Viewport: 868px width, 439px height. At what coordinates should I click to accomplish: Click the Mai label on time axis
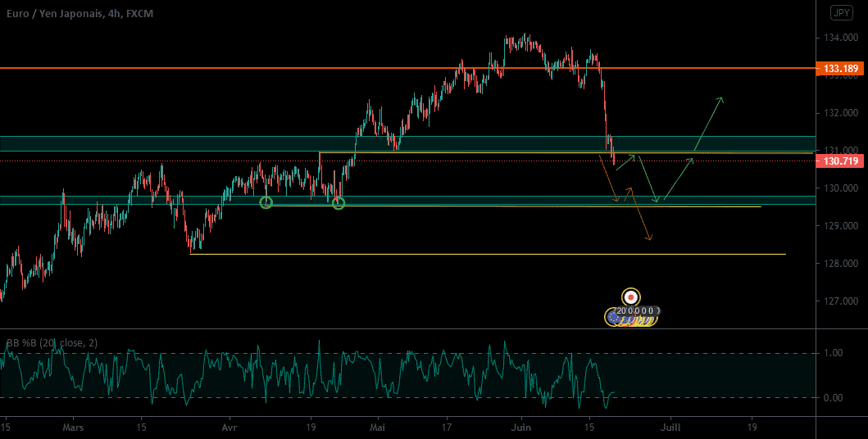click(378, 427)
